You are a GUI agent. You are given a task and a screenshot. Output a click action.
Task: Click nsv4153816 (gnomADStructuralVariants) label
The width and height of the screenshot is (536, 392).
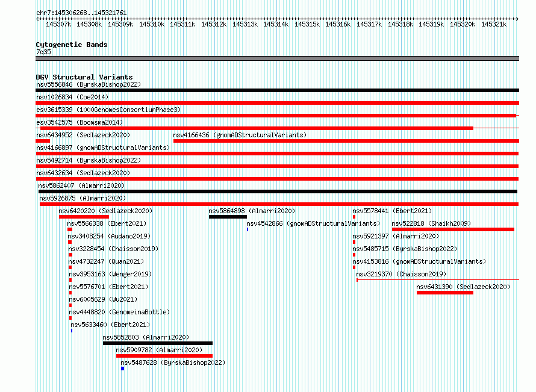tap(419, 261)
